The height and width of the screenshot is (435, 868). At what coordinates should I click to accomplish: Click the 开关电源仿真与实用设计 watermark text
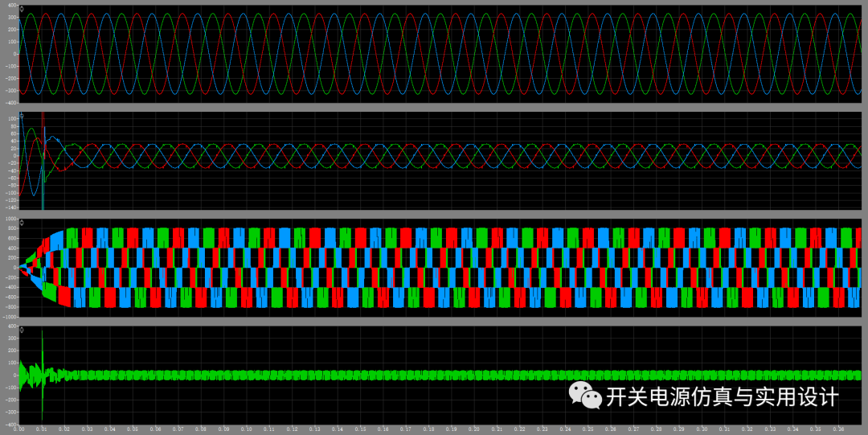click(x=723, y=396)
